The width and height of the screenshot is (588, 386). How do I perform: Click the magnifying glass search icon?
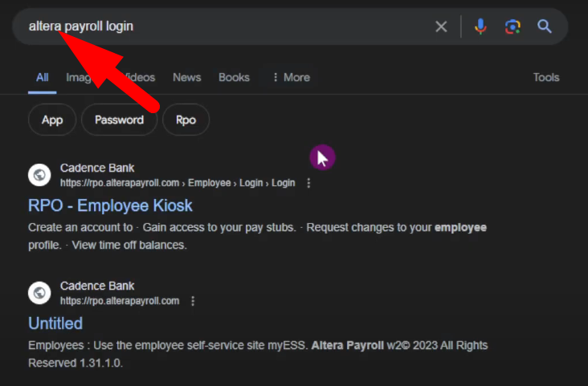point(545,26)
